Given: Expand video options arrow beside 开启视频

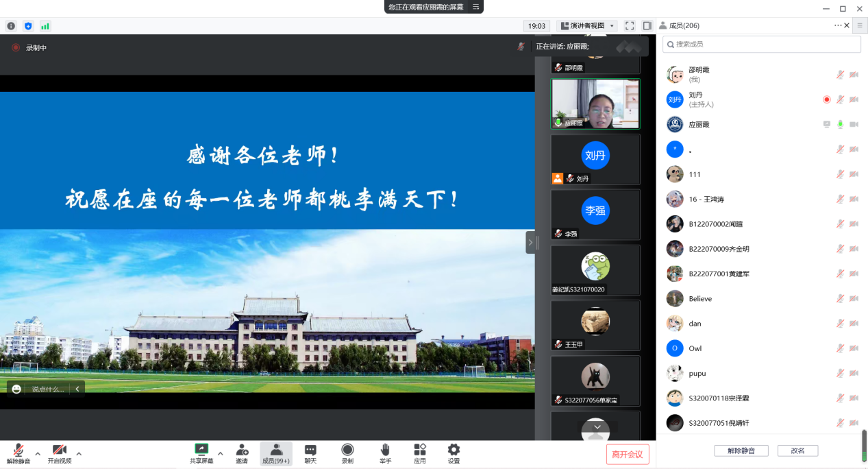Looking at the screenshot, I should 79,453.
